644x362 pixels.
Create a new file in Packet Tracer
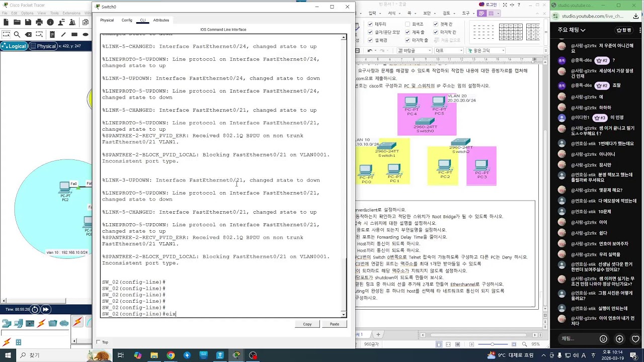[6, 22]
